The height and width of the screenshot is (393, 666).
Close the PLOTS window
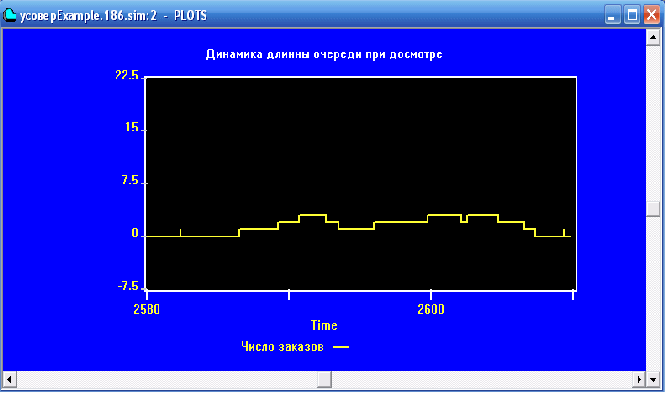point(651,15)
